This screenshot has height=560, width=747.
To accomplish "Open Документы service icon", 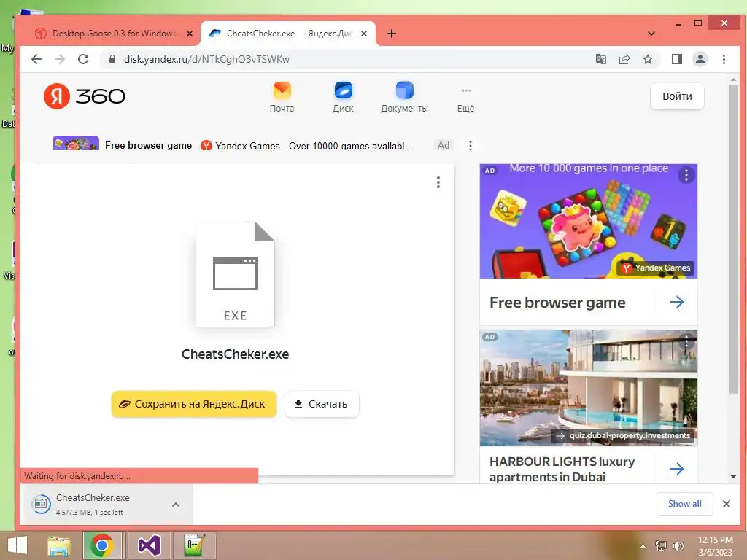I will (x=404, y=97).
